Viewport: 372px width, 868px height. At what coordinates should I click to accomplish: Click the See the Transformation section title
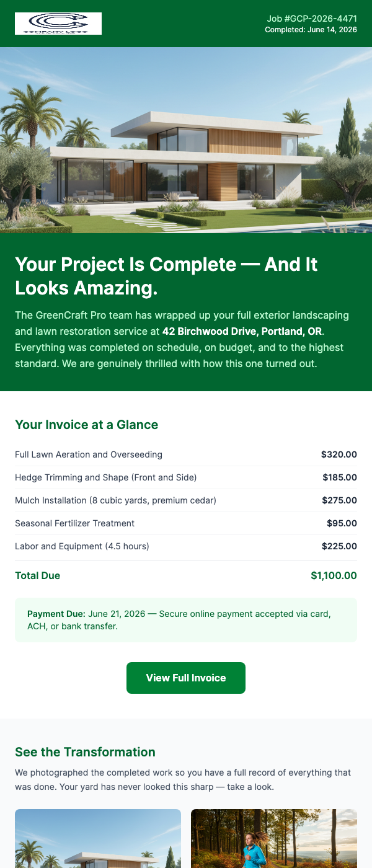pos(86,752)
